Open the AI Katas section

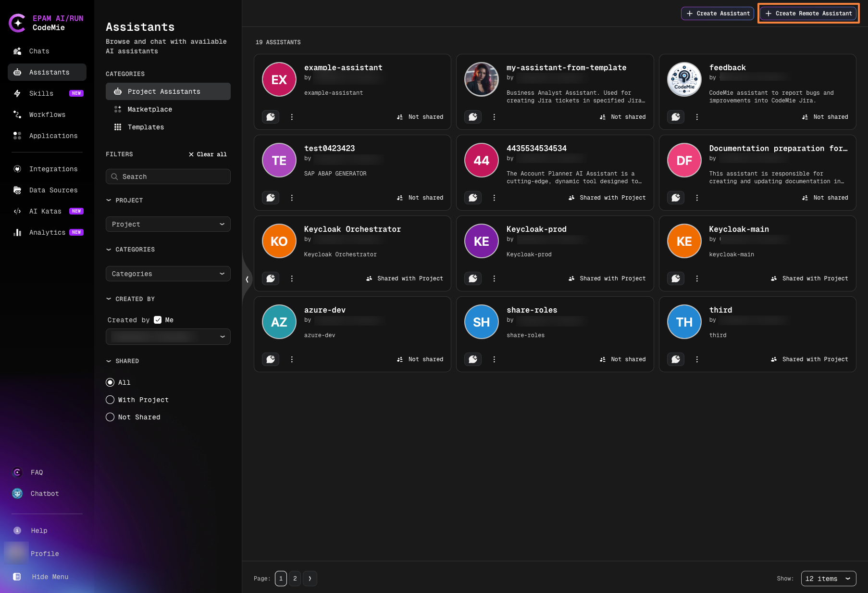46,211
